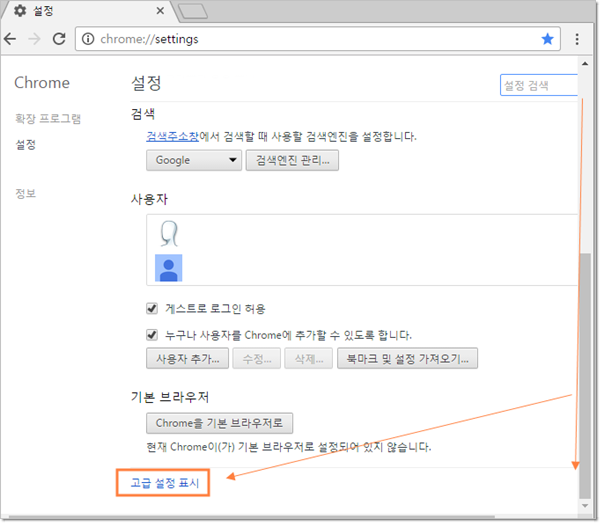Focus the 설정 검색 search box
600x523 pixels.
tap(539, 85)
